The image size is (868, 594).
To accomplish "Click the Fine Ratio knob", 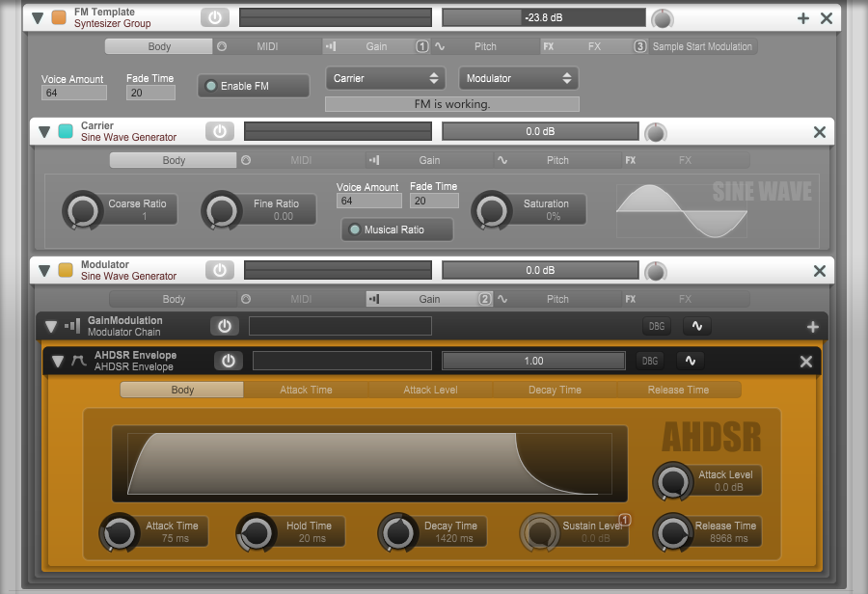I will 222,210.
